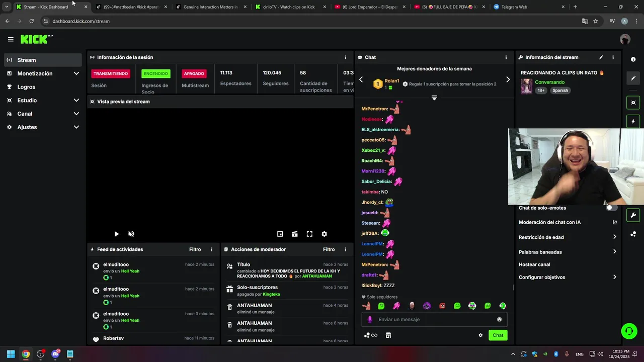Viewport: 644px width, 362px height.
Task: Open the Chat panel three-dot menu
Action: [506, 57]
